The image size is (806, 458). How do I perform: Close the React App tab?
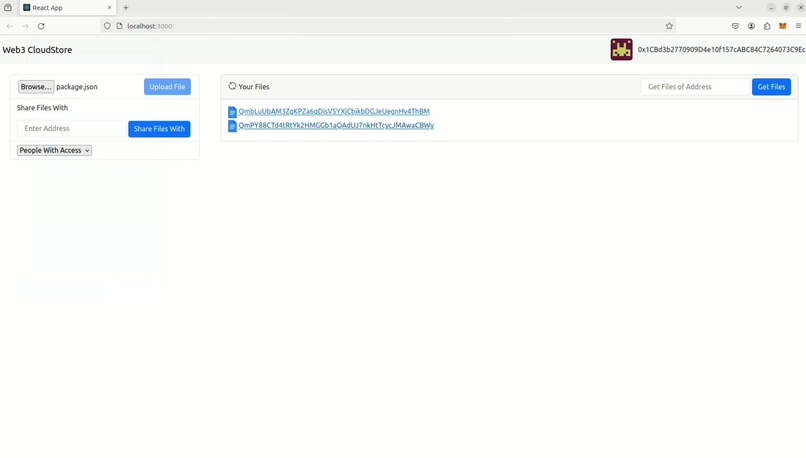click(109, 8)
